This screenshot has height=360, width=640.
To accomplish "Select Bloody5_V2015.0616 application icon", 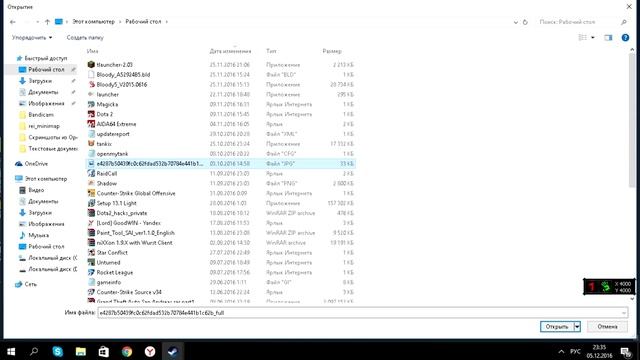I will point(91,84).
